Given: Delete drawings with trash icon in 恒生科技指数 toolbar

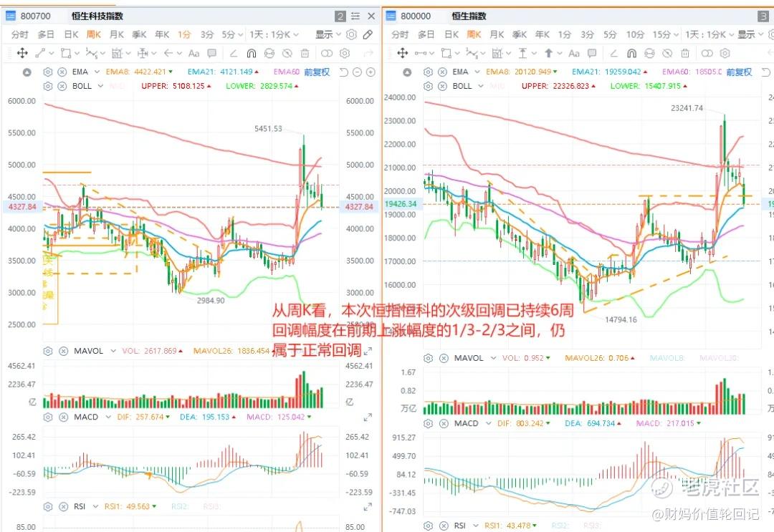Looking at the screenshot, I should 305,53.
